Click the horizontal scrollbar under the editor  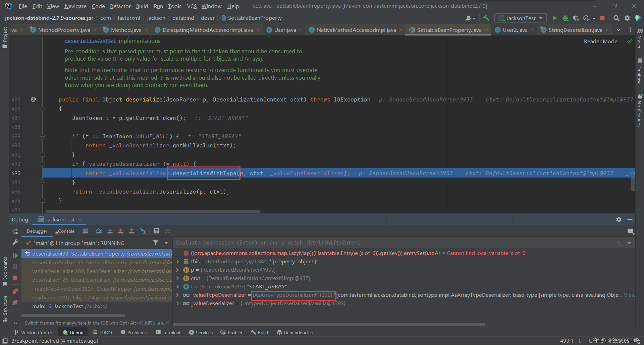click(x=153, y=211)
